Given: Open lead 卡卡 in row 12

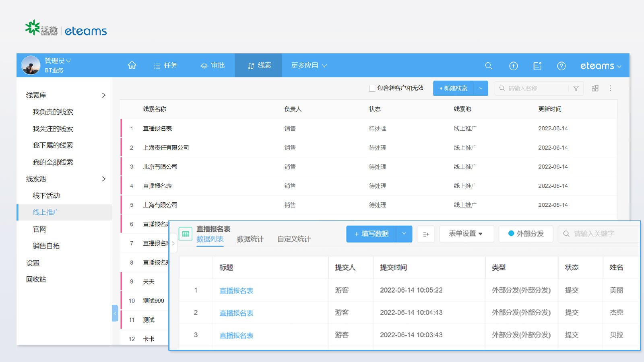Looking at the screenshot, I should tap(149, 339).
